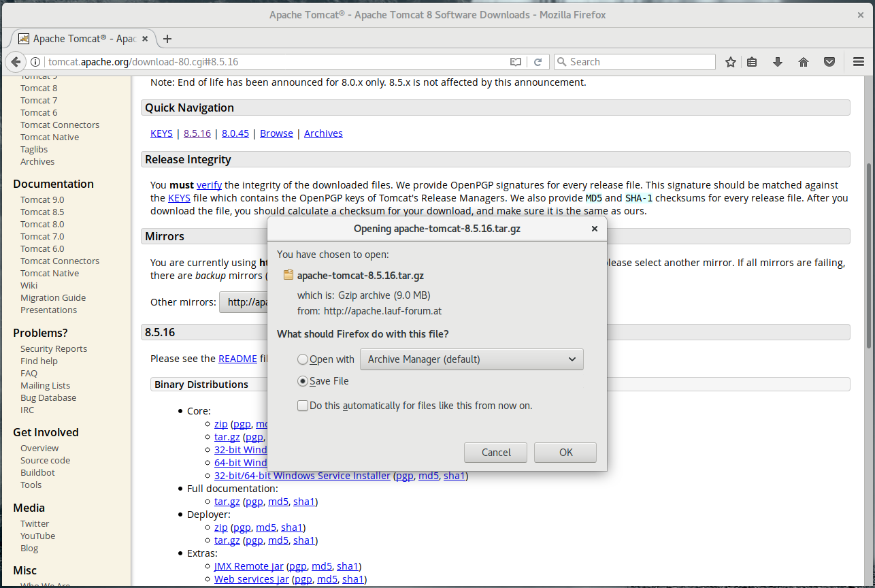Jump to 8.0.45 in Quick Navigation
This screenshot has height=588, width=875.
tap(235, 133)
